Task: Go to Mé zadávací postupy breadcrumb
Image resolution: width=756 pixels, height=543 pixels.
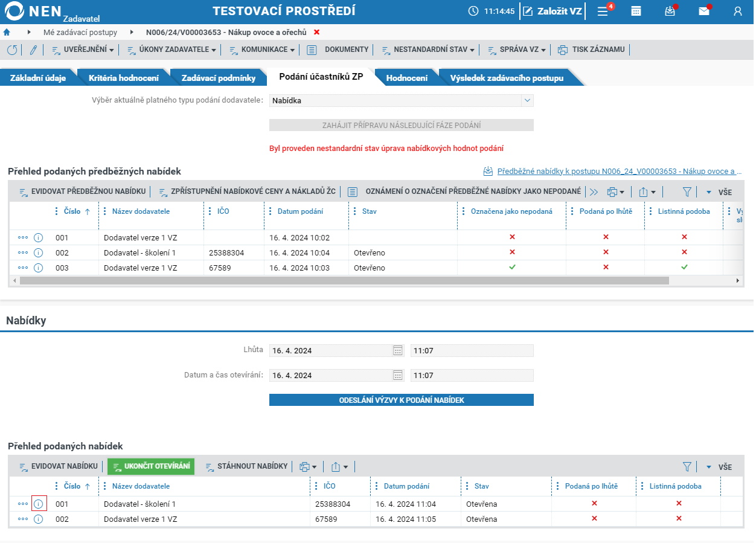Action: pos(80,32)
